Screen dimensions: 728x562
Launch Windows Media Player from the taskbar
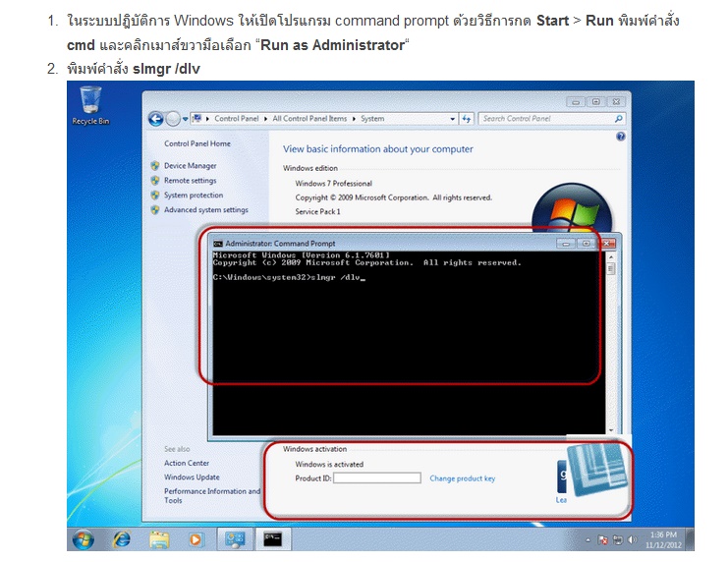[196, 539]
